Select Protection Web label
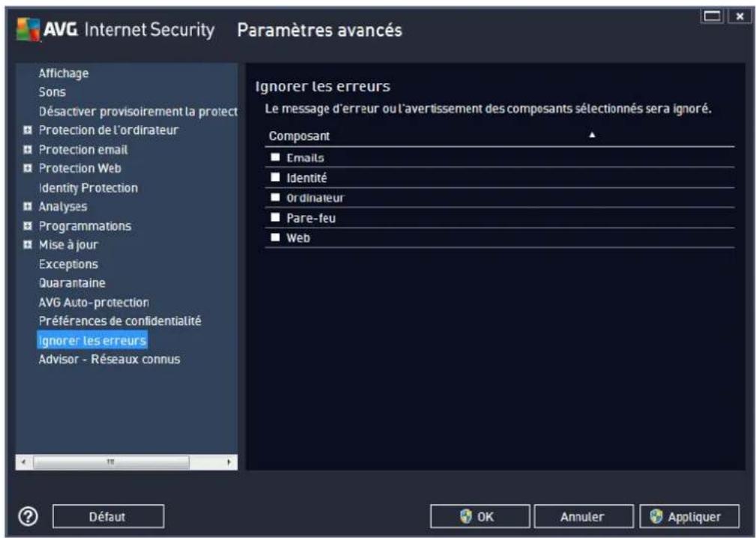 pos(80,169)
